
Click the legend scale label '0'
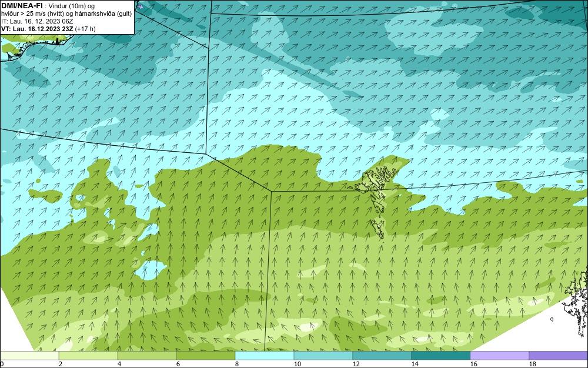click(2, 364)
